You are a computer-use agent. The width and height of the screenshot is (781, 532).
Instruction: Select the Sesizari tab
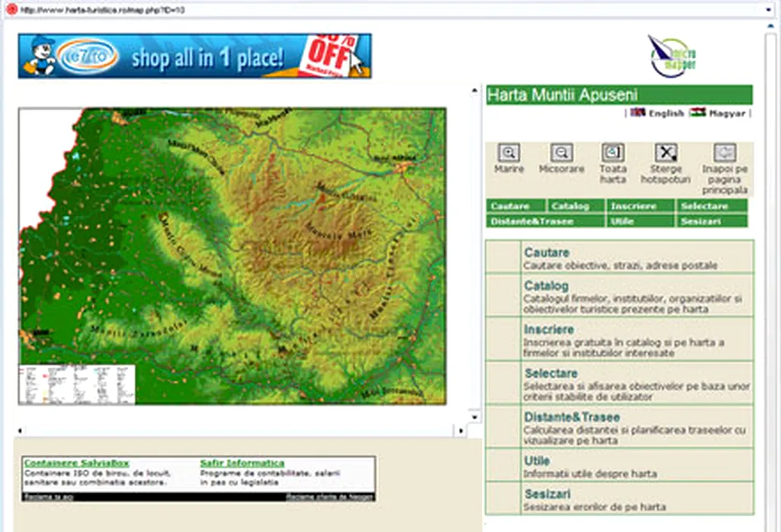point(700,221)
